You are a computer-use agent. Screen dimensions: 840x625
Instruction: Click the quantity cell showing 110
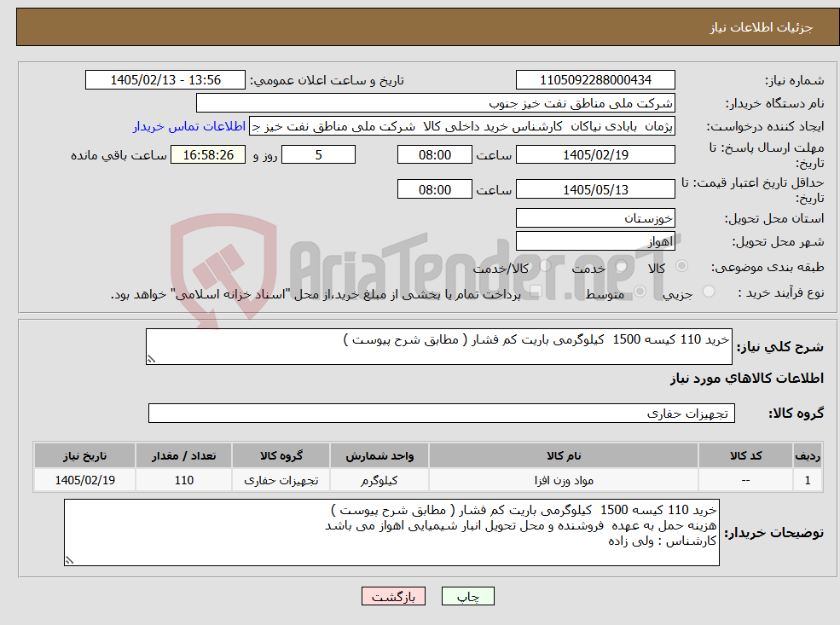coord(183,480)
